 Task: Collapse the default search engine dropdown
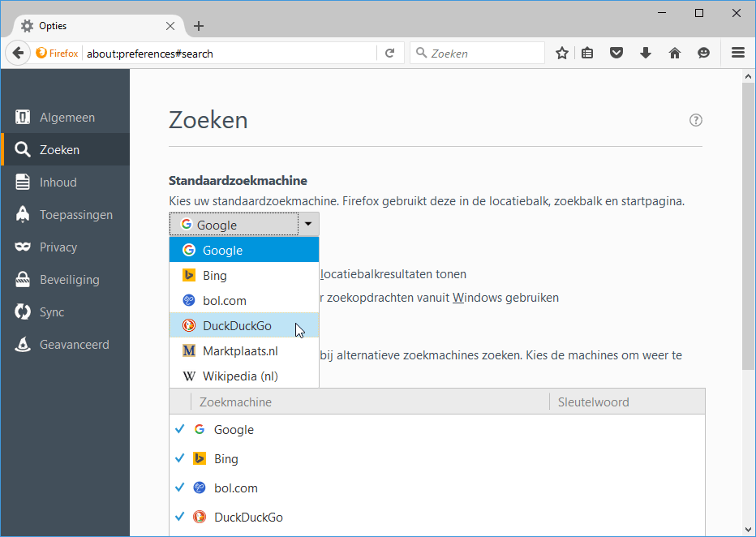tap(308, 224)
